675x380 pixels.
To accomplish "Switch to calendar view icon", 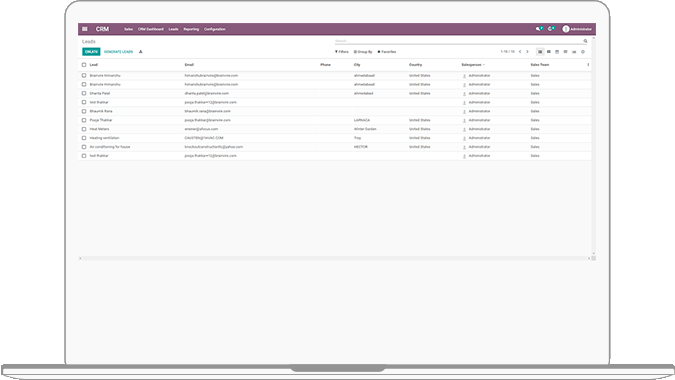I will [557, 52].
